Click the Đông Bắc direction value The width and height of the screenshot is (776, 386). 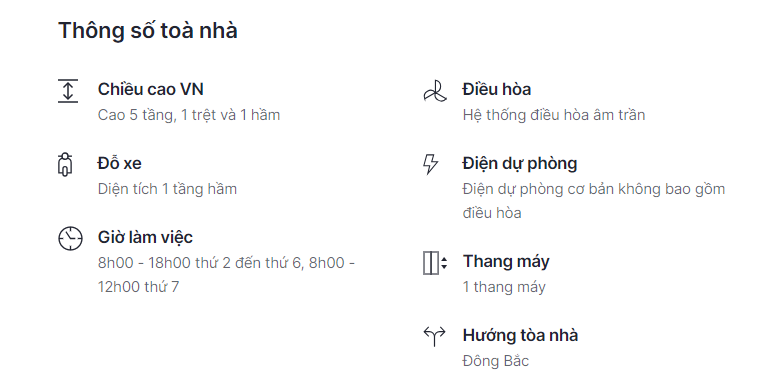tap(495, 361)
